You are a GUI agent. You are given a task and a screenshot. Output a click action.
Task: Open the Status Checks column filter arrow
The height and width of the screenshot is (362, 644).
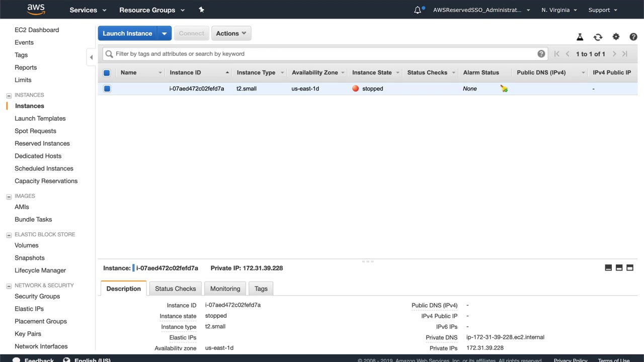coord(454,73)
